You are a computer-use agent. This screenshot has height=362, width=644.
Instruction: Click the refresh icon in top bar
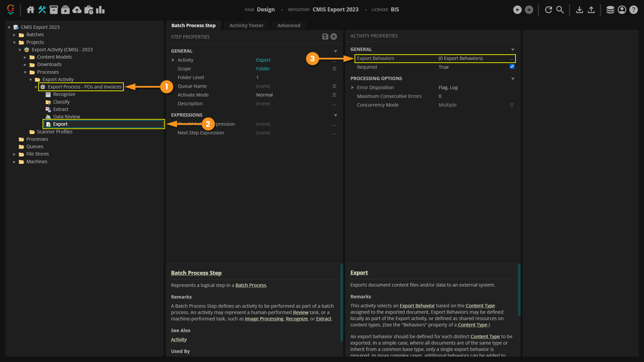pos(548,10)
